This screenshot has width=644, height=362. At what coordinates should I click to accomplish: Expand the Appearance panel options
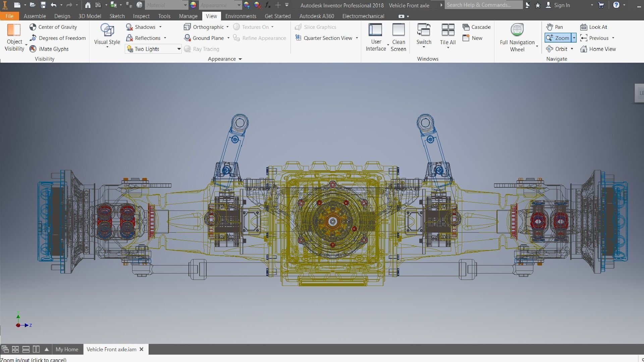240,59
